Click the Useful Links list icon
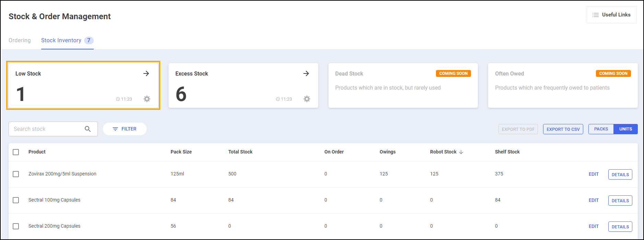Viewport: 644px width, 240px height. tap(596, 15)
